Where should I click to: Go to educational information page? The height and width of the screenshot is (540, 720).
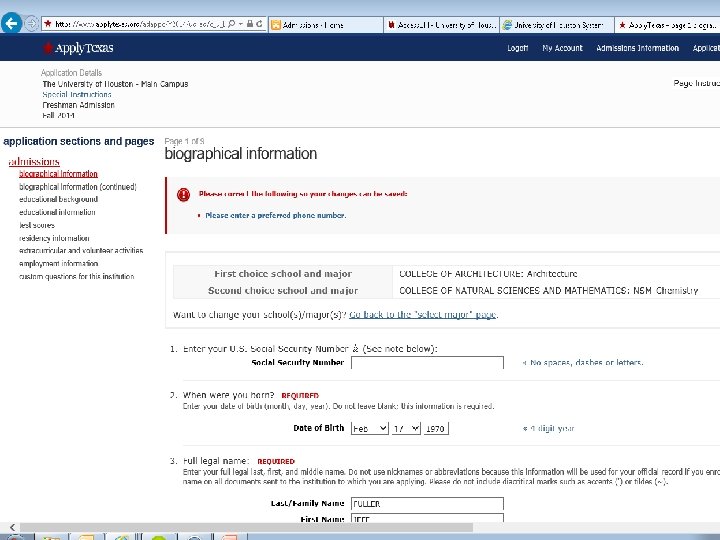pos(57,212)
